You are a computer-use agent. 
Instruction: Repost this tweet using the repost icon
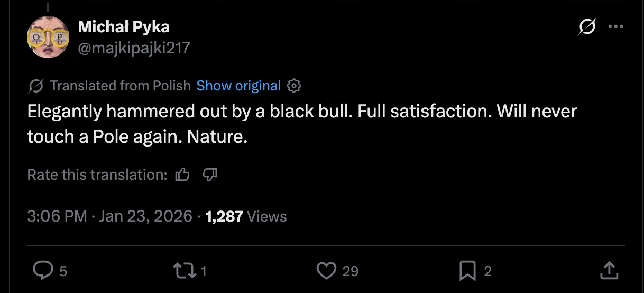point(183,271)
